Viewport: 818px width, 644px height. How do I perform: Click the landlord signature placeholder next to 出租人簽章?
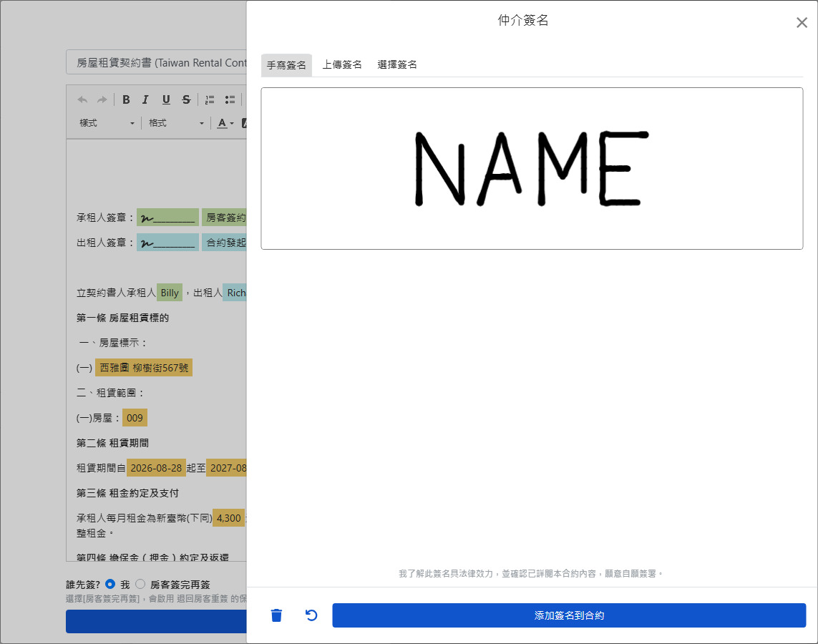click(x=167, y=243)
